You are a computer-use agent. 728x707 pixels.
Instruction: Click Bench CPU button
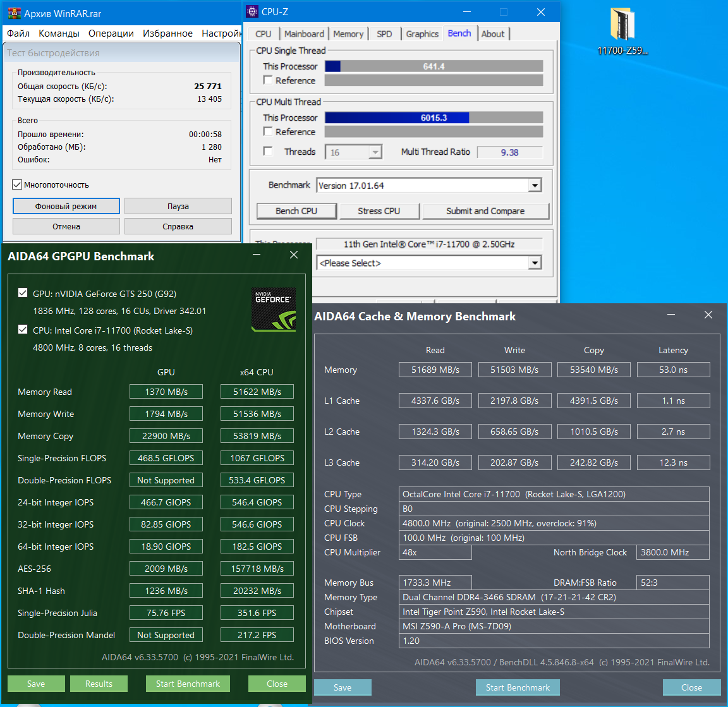[x=296, y=211]
